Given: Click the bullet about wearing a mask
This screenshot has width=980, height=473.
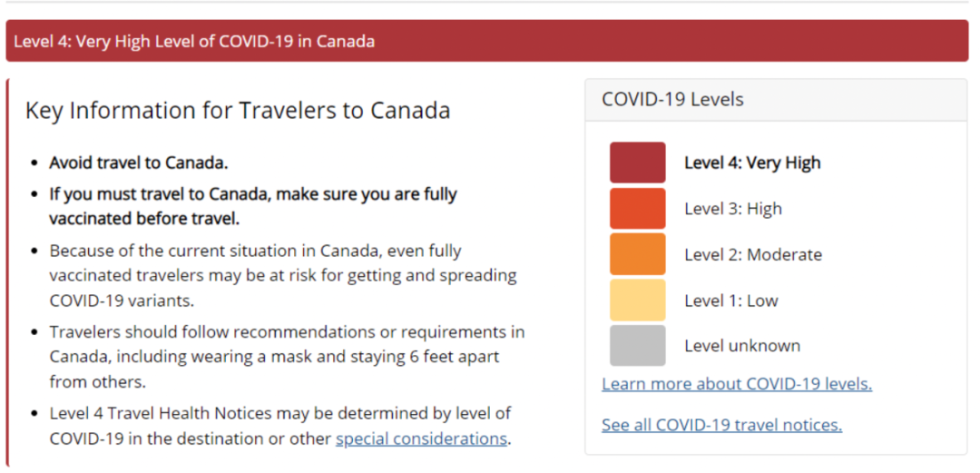Looking at the screenshot, I should 287,357.
